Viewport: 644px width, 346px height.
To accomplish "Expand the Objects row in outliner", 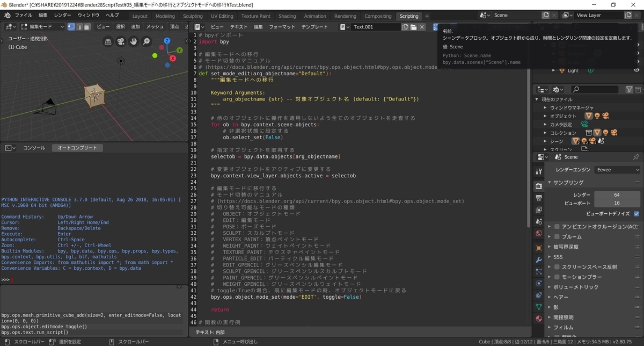I will [545, 116].
